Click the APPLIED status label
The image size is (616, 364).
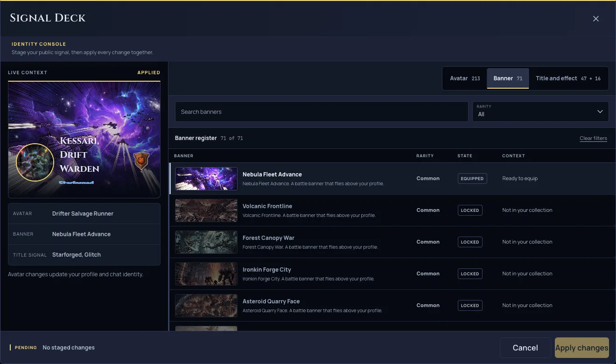tap(149, 73)
